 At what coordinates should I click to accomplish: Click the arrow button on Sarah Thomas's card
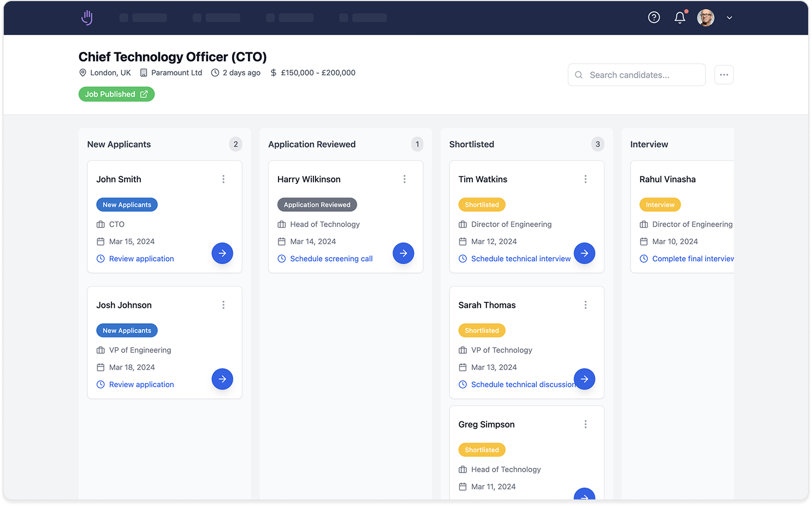coord(584,379)
